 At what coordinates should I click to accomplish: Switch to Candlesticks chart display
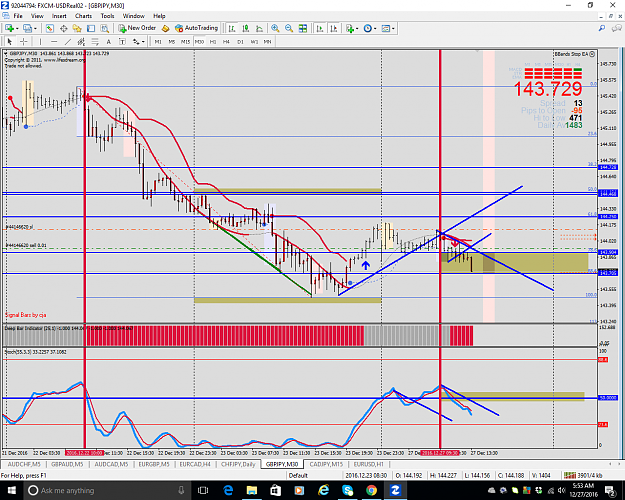coord(246,28)
